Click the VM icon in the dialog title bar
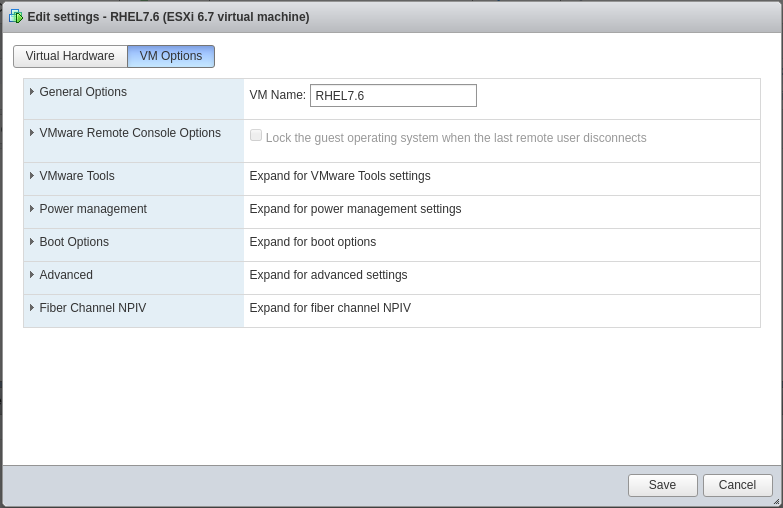 (x=15, y=16)
